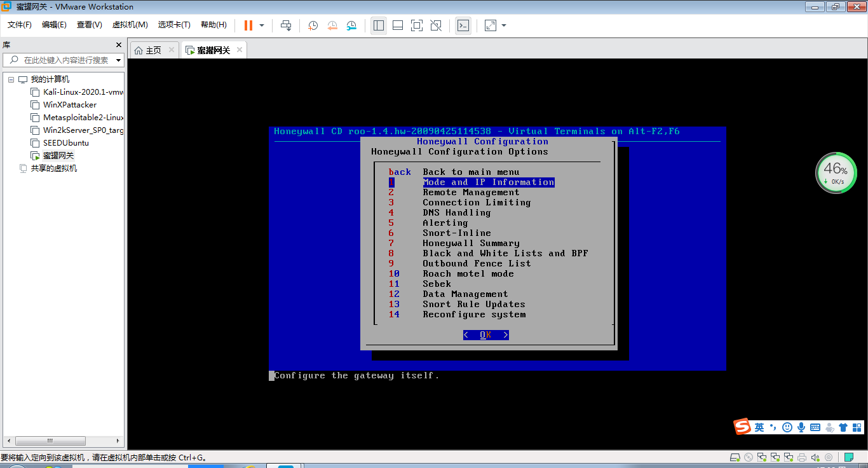
Task: Toggle the library sidebar view
Action: pos(379,25)
